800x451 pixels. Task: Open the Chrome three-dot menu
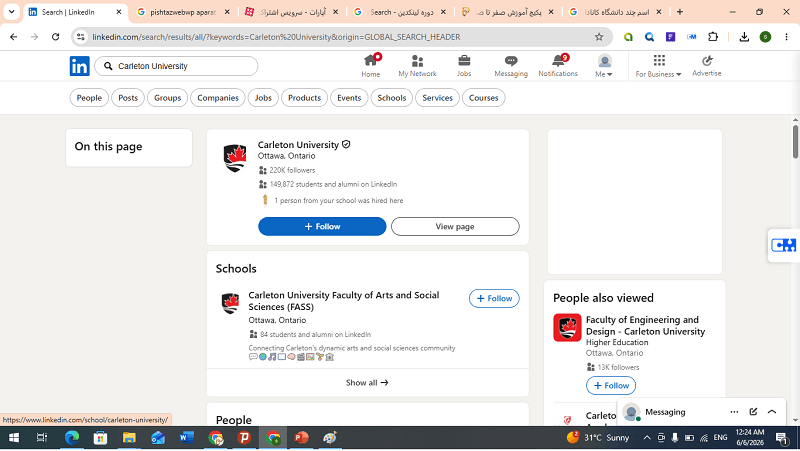coord(786,37)
